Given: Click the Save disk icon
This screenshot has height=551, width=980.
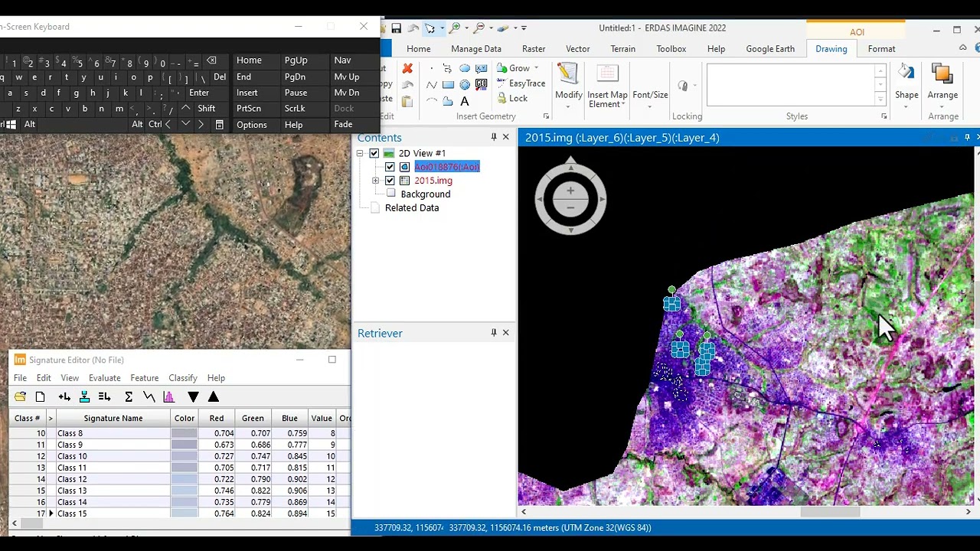Looking at the screenshot, I should (x=396, y=28).
